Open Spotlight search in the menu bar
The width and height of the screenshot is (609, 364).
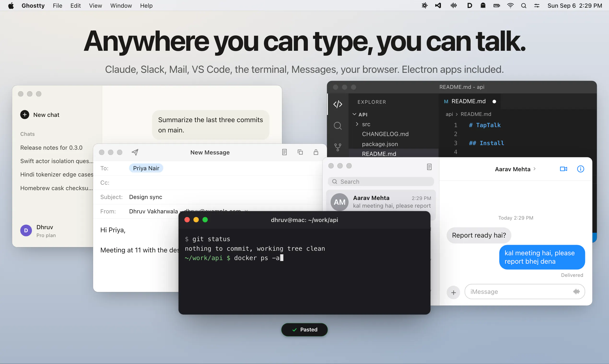click(x=524, y=6)
